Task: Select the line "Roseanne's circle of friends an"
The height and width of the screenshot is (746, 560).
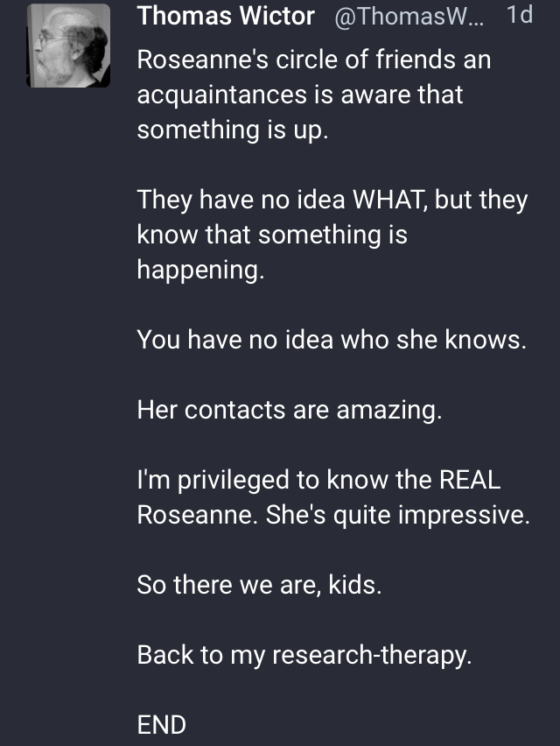Action: point(314,60)
